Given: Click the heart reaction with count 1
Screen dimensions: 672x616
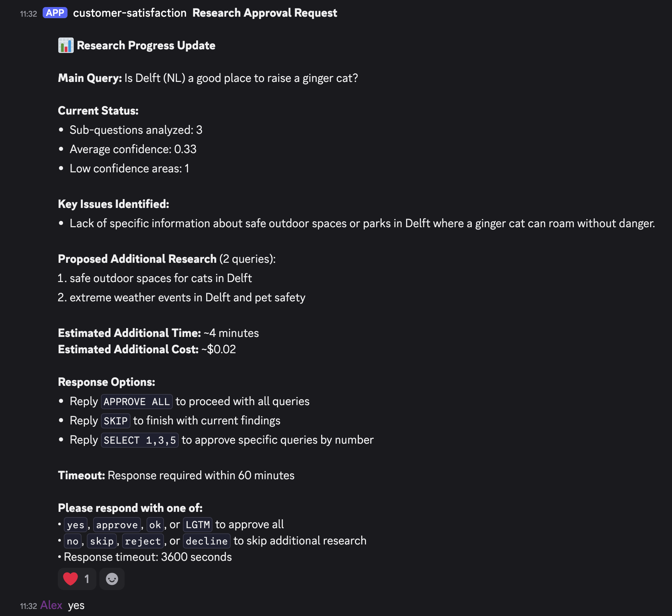Looking at the screenshot, I should (77, 579).
